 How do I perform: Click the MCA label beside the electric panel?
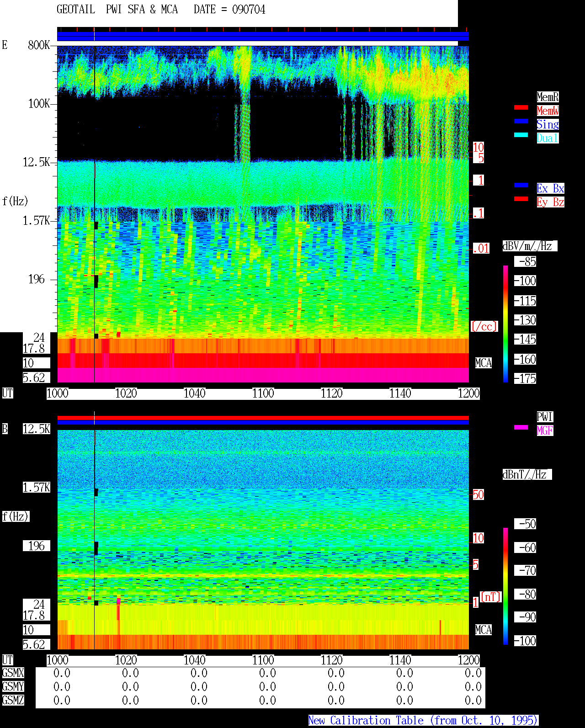[x=483, y=363]
